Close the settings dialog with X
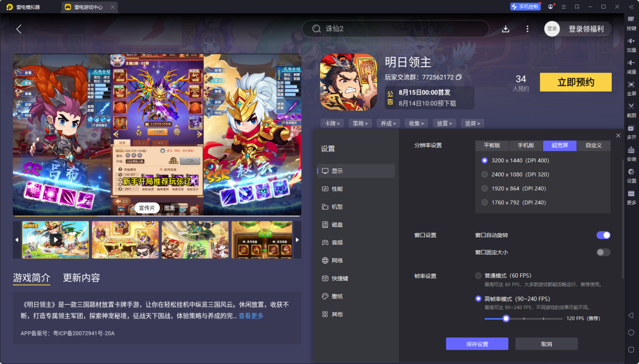The image size is (639, 364). click(618, 136)
